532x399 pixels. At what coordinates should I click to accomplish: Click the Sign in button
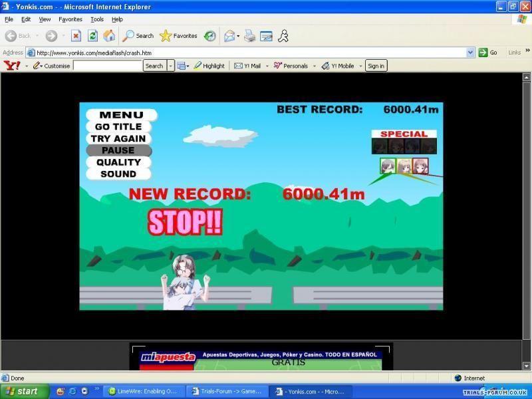tap(376, 66)
